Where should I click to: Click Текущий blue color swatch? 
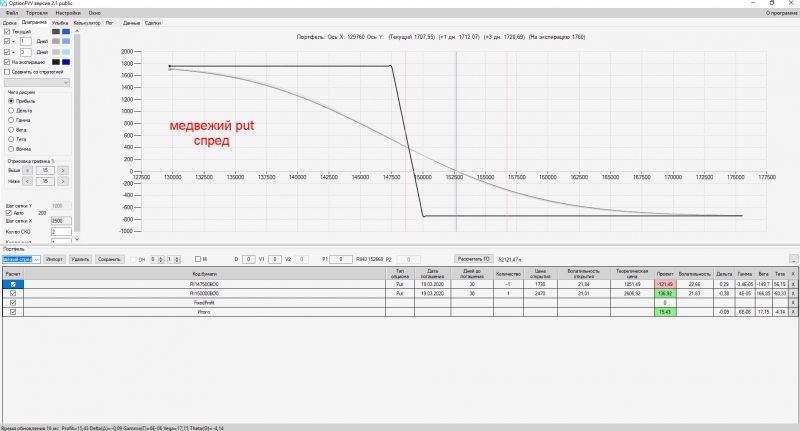[66, 32]
